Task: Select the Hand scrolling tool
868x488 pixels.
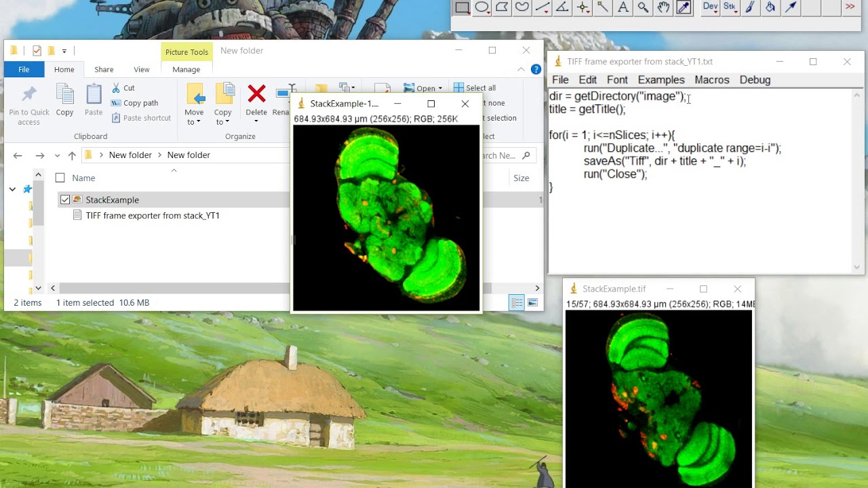Action: click(663, 7)
